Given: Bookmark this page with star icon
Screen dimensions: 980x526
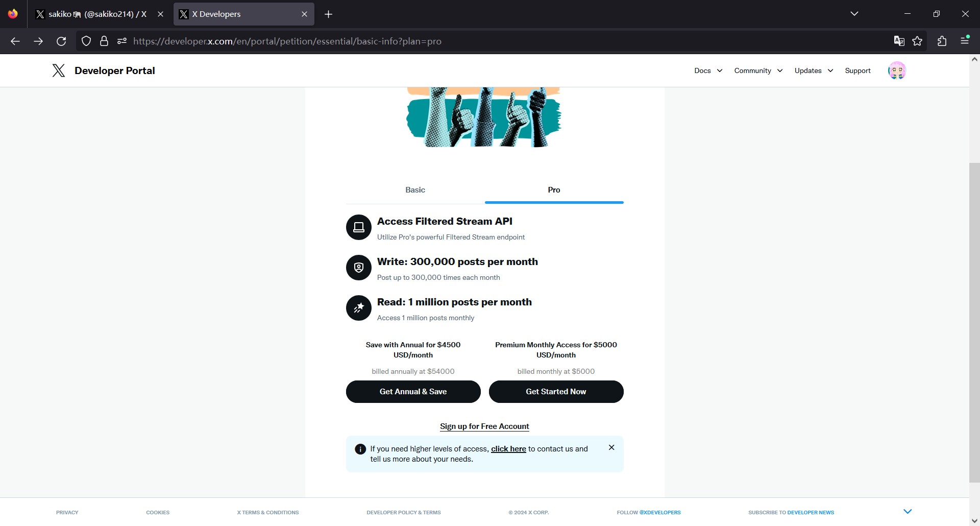Looking at the screenshot, I should 917,41.
